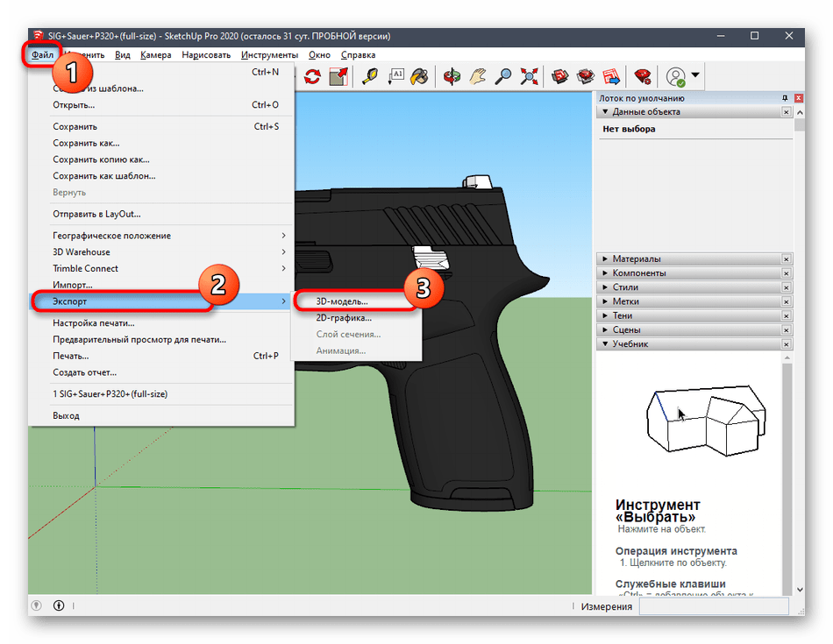
Task: Close the Компоненты panel
Action: (787, 273)
